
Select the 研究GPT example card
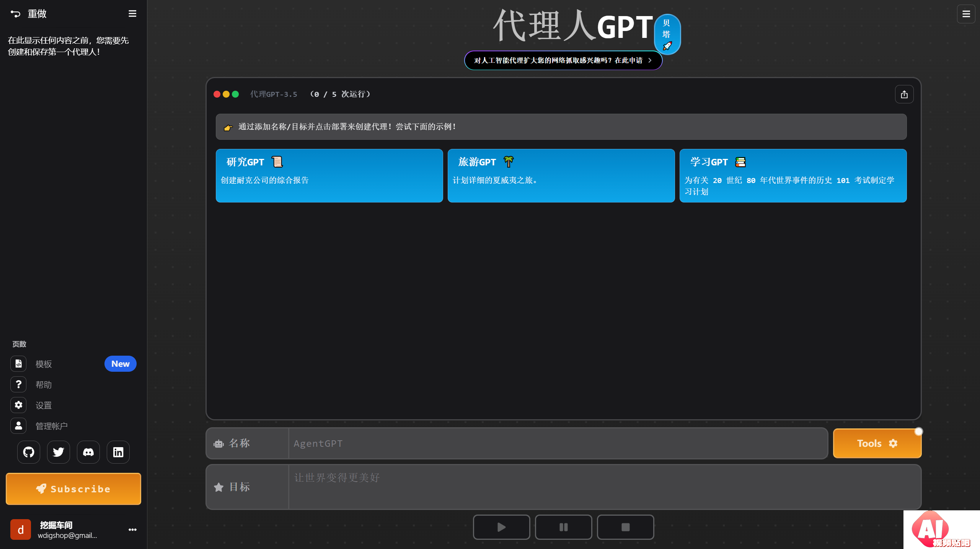tap(329, 176)
